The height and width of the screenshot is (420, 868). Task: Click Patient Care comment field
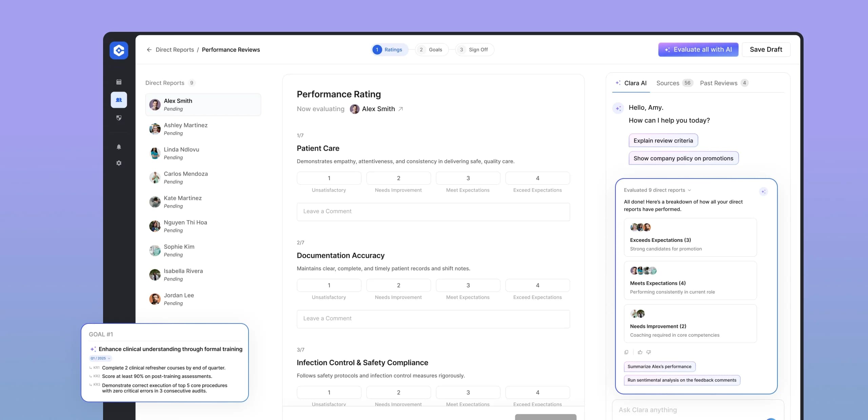433,212
